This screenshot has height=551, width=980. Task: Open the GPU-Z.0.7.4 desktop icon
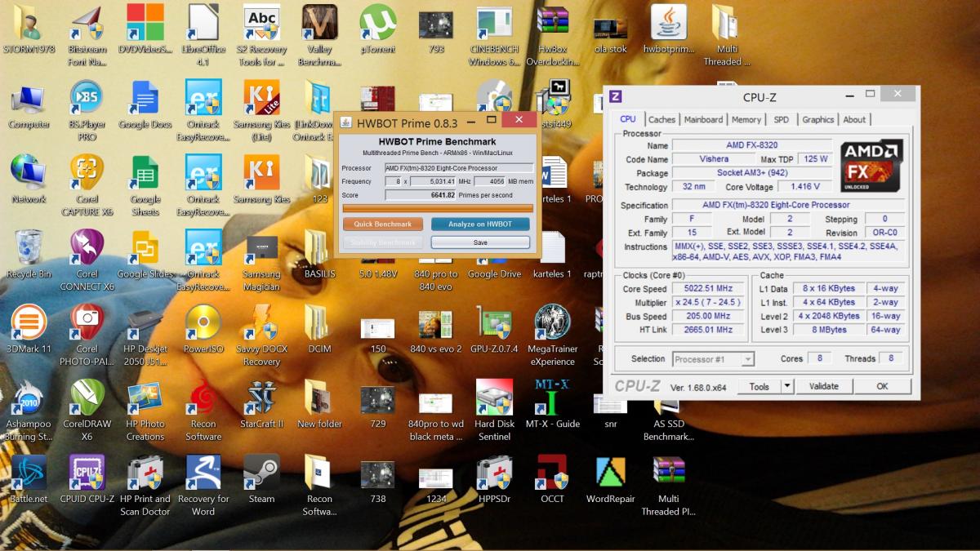pyautogui.click(x=494, y=329)
